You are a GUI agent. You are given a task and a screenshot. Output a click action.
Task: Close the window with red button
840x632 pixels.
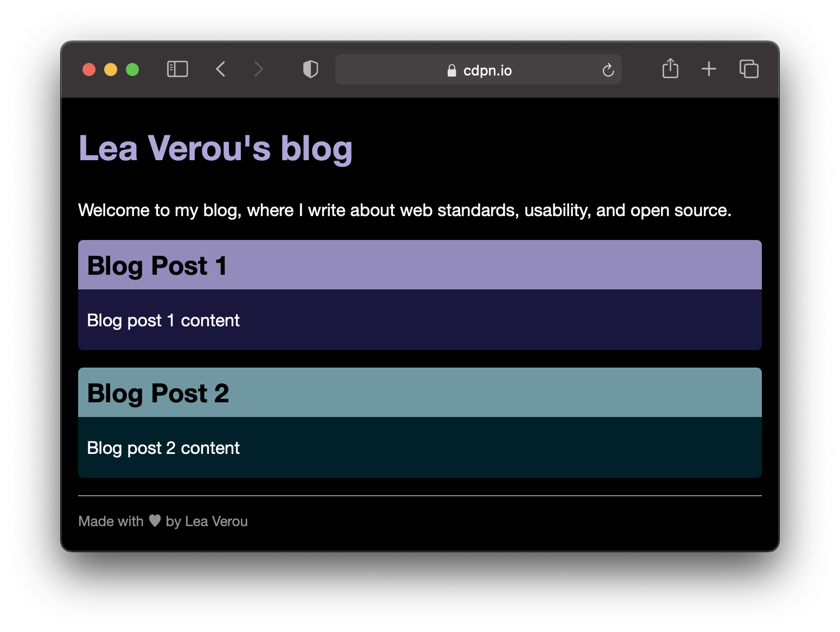point(89,69)
